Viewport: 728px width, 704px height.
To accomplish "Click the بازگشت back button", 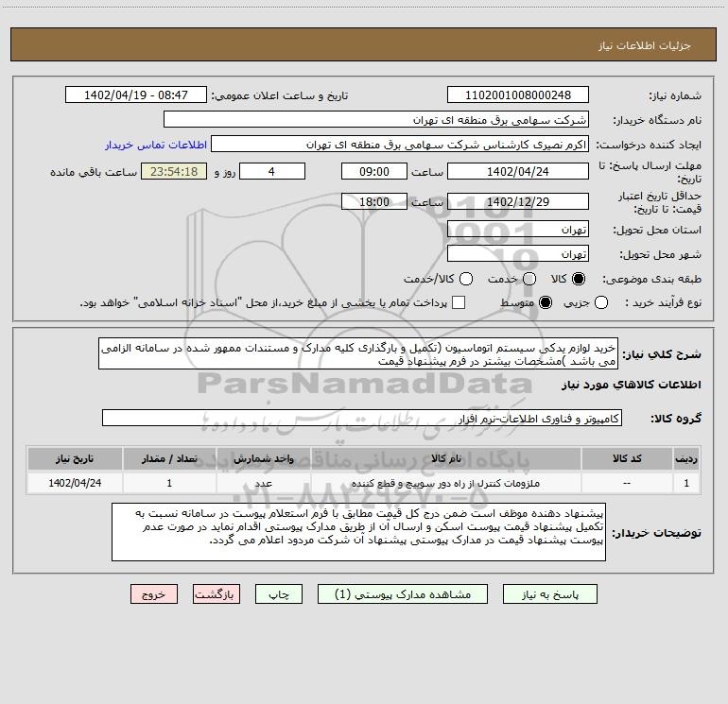I will coord(217,594).
